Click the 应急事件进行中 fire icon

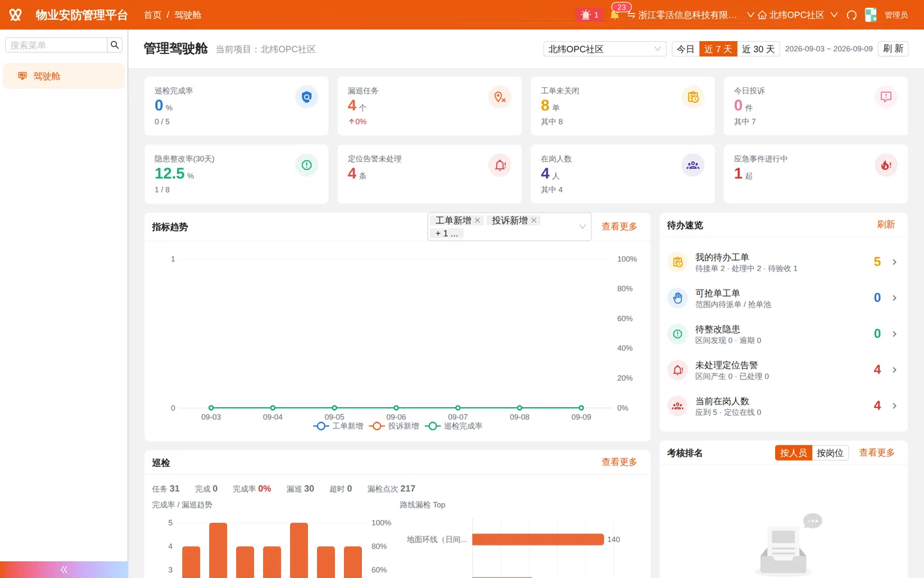[886, 165]
